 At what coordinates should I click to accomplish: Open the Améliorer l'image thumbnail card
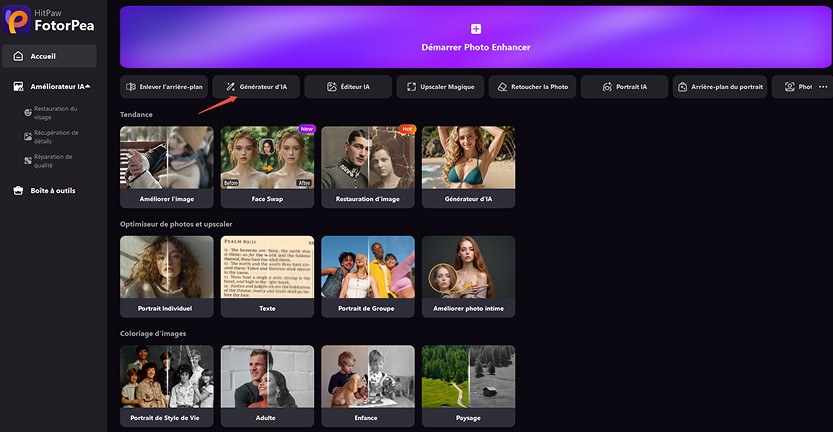pos(167,167)
